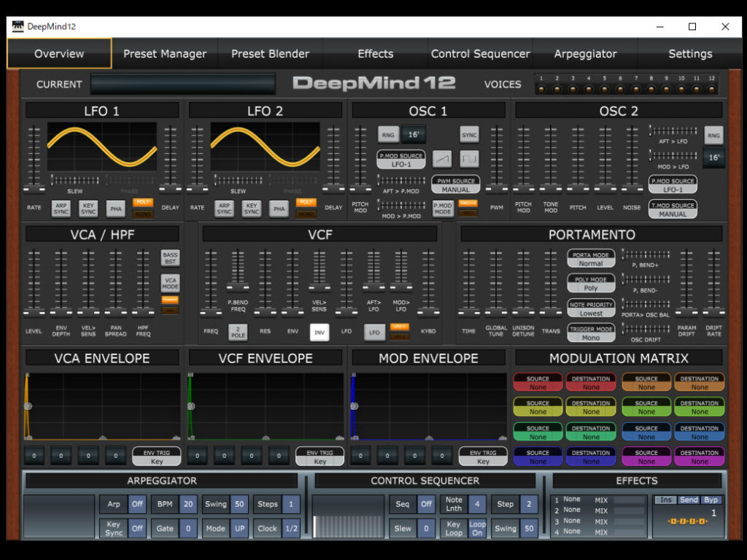
Task: Click the LFO 2 sine waveform display
Action: [x=266, y=147]
